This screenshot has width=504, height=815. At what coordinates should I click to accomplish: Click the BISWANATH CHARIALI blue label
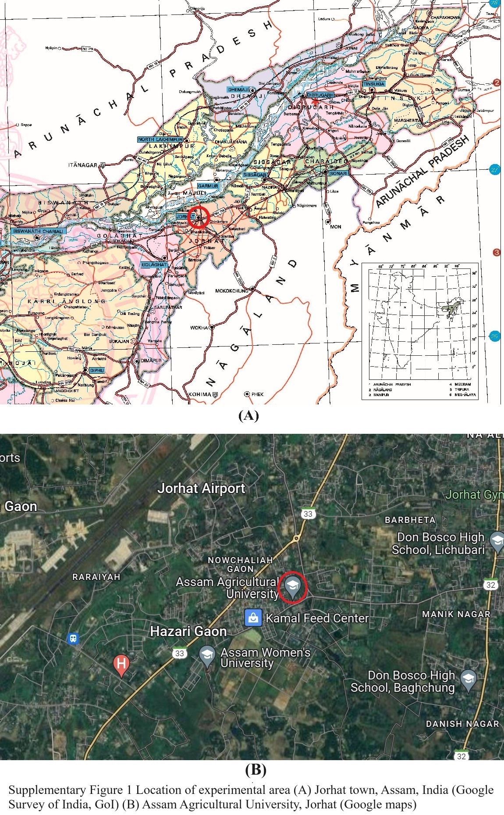38,231
